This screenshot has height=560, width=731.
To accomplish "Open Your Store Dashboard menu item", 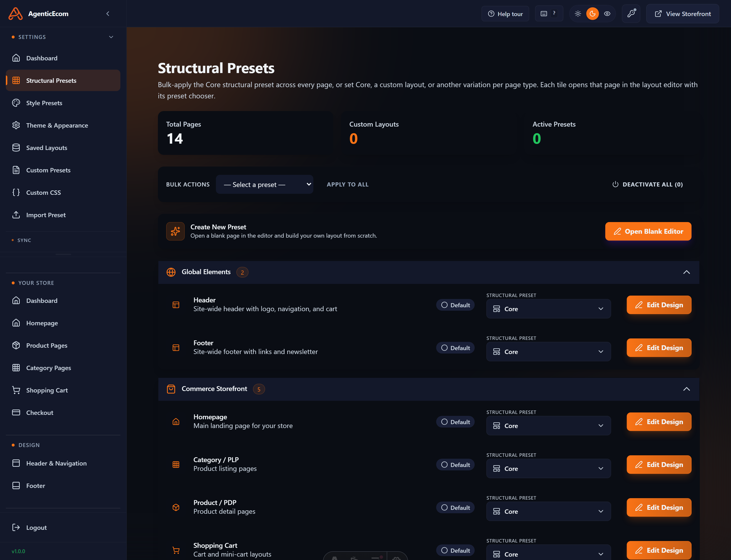I will (63, 301).
